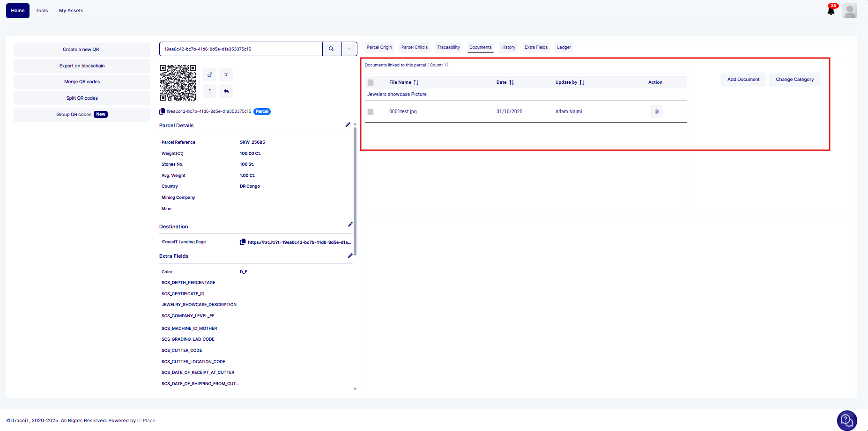868x431 pixels.
Task: Open notifications bell with 24 badge
Action: [831, 11]
